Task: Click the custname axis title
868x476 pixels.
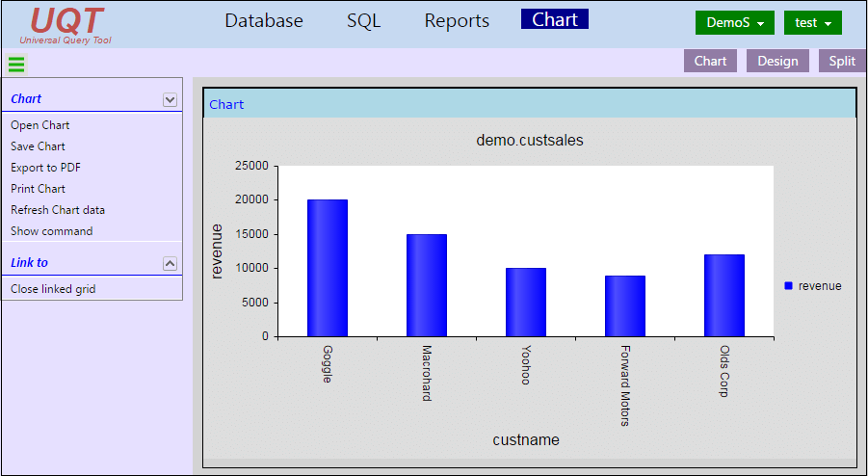Action: coord(526,440)
